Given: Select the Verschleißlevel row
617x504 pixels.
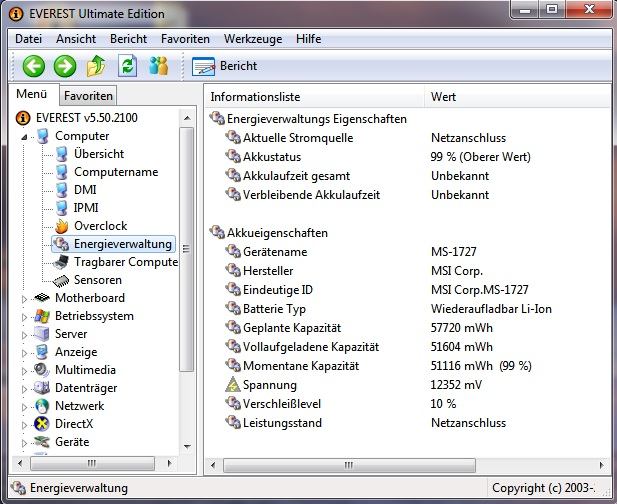Looking at the screenshot, I should click(407, 404).
